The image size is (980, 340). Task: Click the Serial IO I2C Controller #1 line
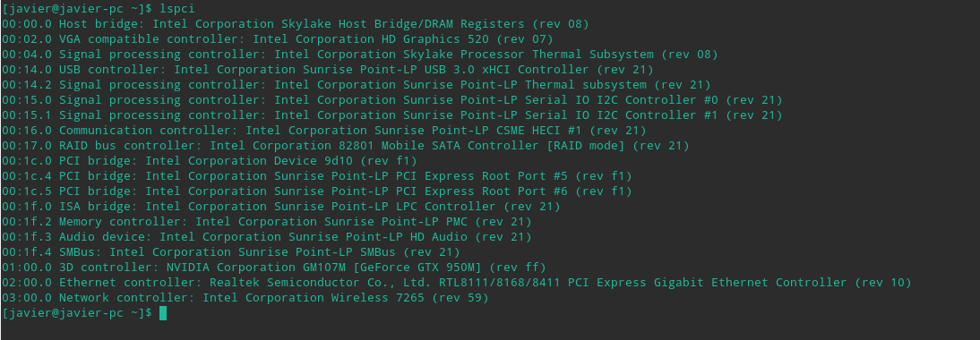tap(391, 115)
